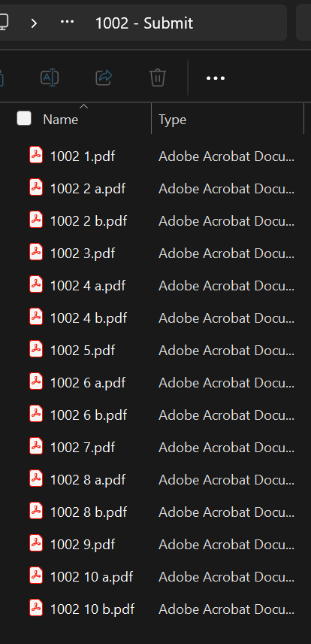The height and width of the screenshot is (644, 311).
Task: Select file name 1002 8 a.pdf
Action: click(x=88, y=480)
